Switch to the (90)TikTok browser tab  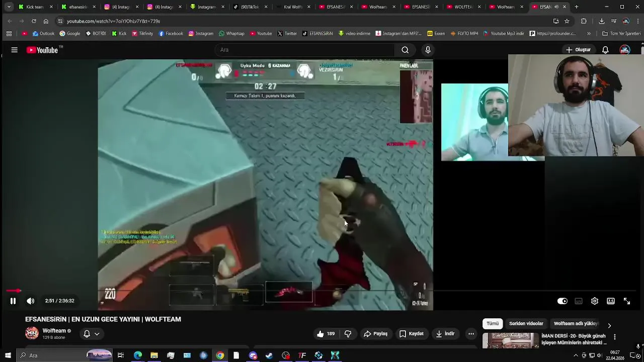[250, 7]
